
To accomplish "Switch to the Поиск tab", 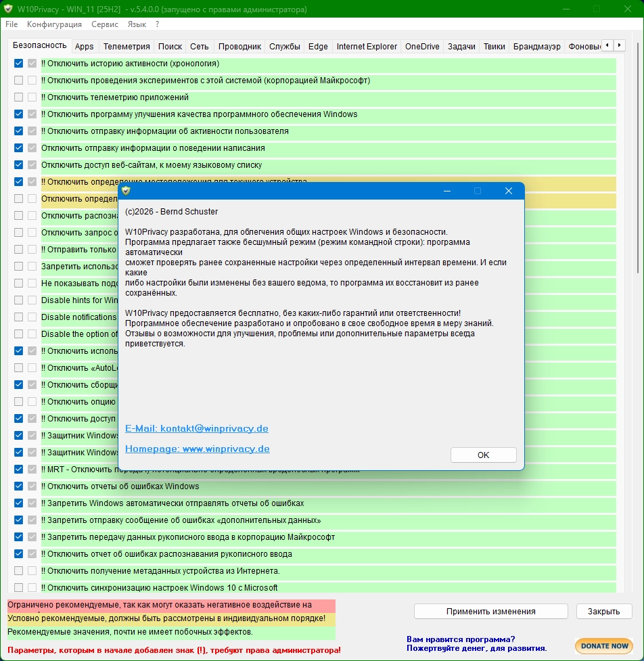I will (170, 47).
